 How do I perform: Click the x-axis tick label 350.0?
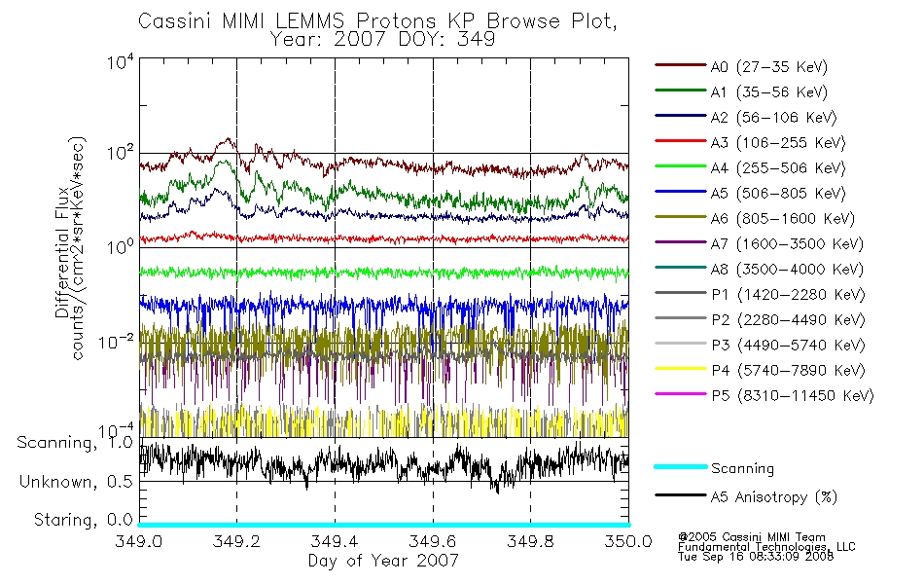pos(628,541)
